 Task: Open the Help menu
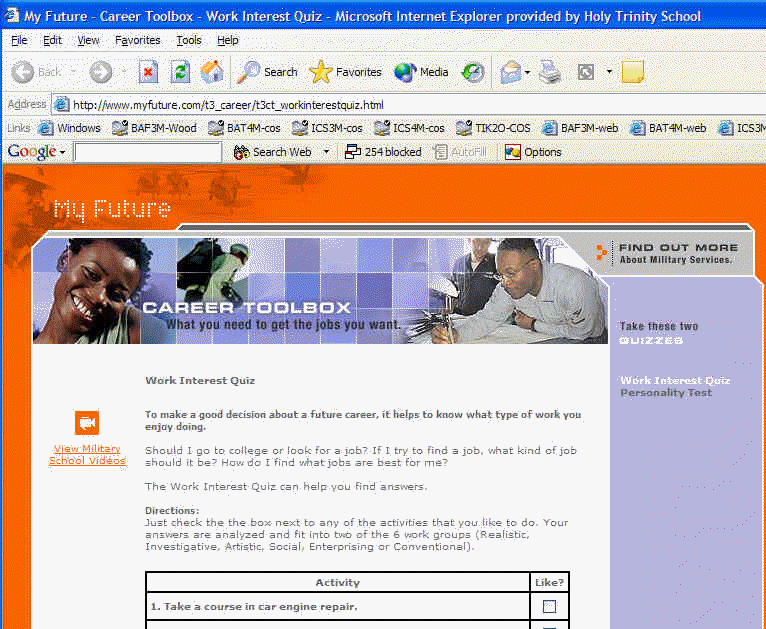pos(228,40)
